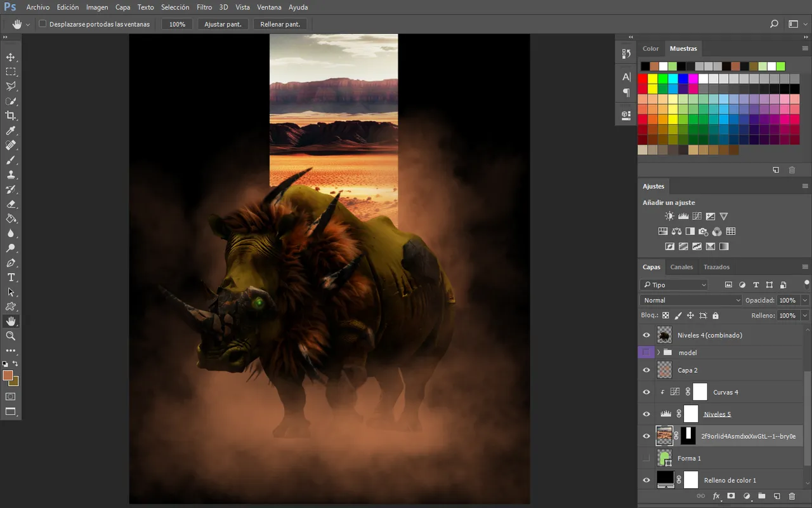
Task: Open the Ajustes panel options menu
Action: [x=805, y=186]
